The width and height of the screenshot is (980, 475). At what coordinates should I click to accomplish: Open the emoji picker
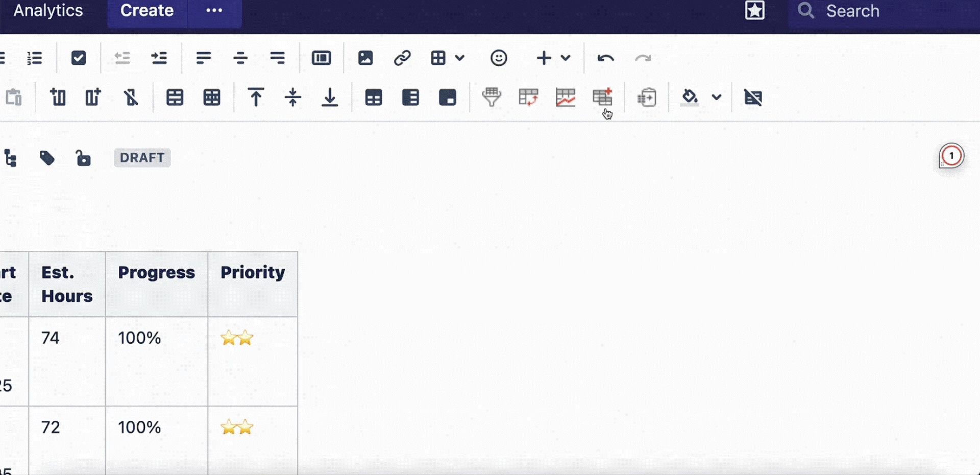pos(499,58)
